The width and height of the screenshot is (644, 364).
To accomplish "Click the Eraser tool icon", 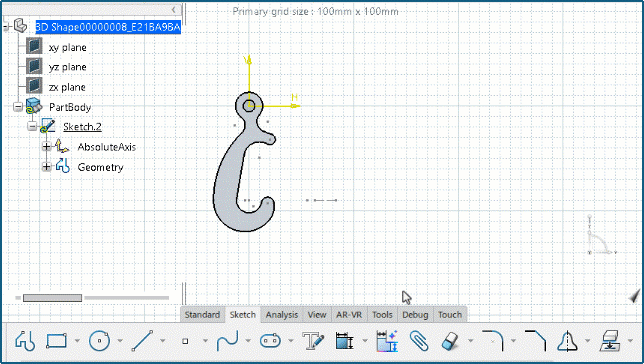I will (451, 341).
